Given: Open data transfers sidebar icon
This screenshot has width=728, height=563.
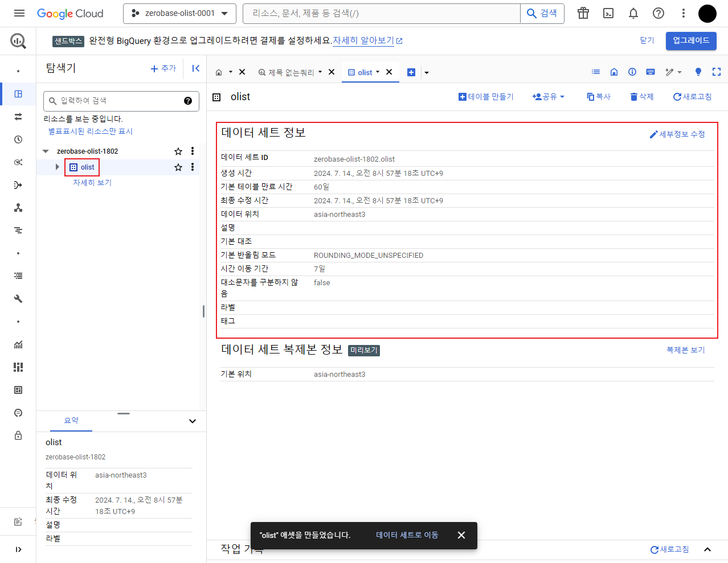Looking at the screenshot, I should pyautogui.click(x=18, y=117).
